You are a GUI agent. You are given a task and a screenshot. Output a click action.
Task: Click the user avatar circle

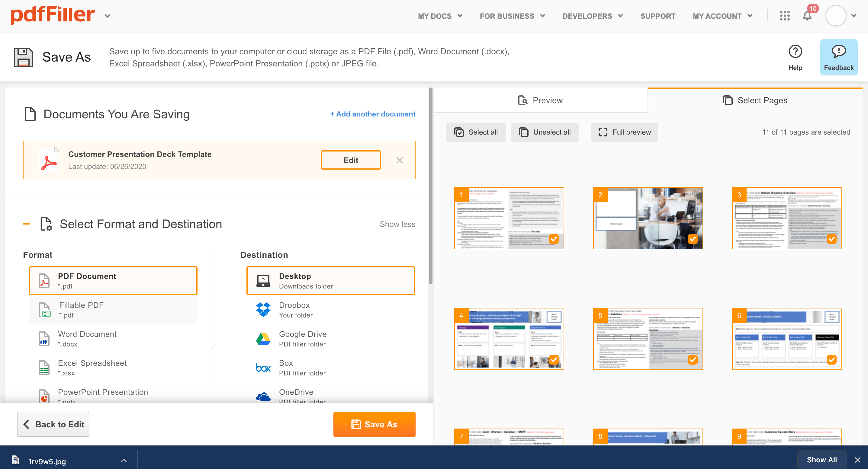coord(836,16)
